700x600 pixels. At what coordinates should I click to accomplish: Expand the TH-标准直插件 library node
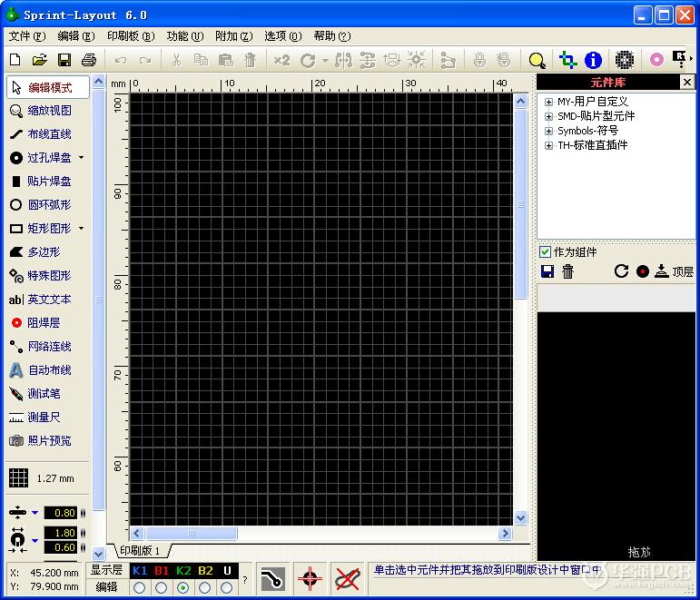pyautogui.click(x=548, y=145)
